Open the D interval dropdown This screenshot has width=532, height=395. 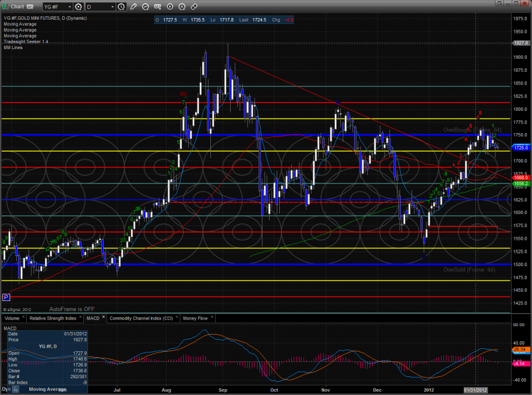(111, 7)
